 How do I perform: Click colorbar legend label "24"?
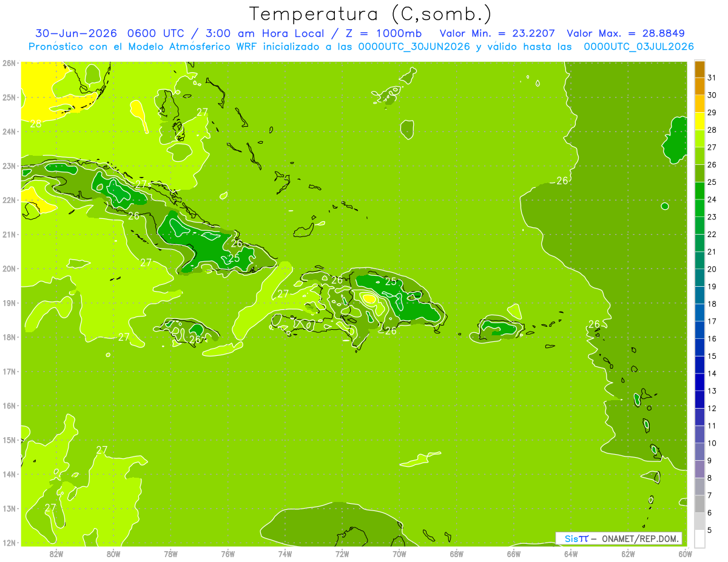pos(712,199)
